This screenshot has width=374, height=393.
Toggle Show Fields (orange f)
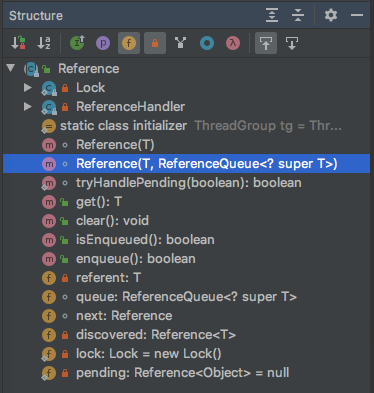click(x=129, y=43)
